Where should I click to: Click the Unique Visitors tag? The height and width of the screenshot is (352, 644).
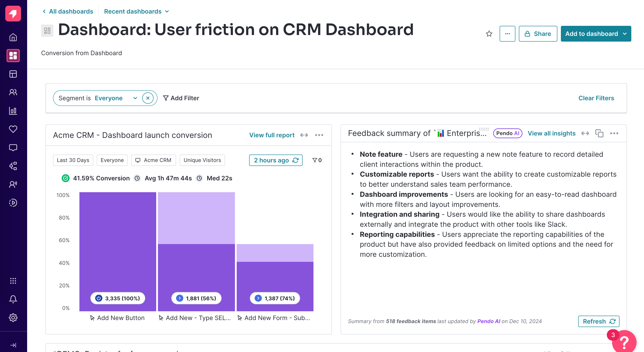pyautogui.click(x=202, y=160)
